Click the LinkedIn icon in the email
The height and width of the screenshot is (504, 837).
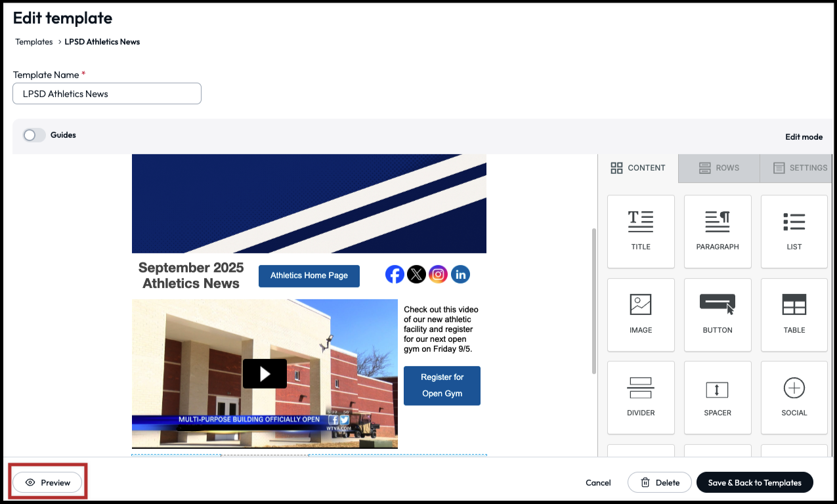[460, 274]
